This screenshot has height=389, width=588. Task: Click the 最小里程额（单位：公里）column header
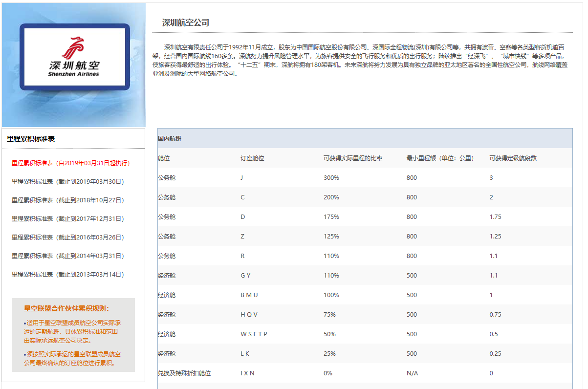coord(440,158)
